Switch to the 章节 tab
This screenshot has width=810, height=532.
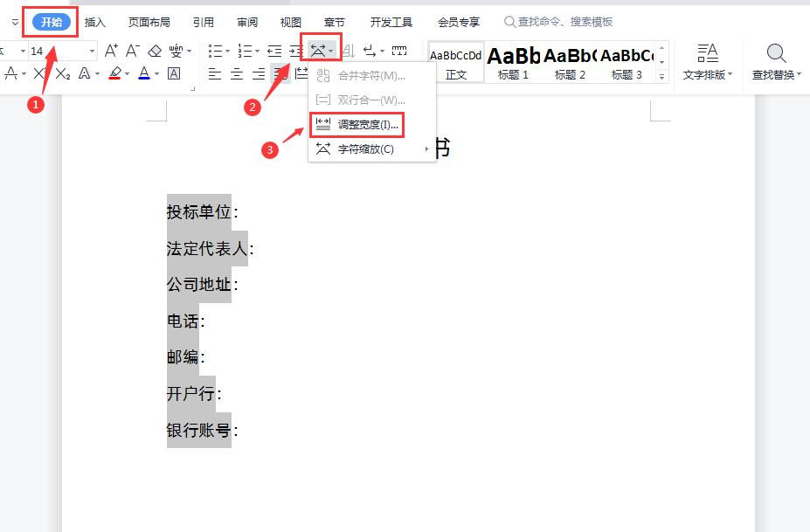coord(334,22)
